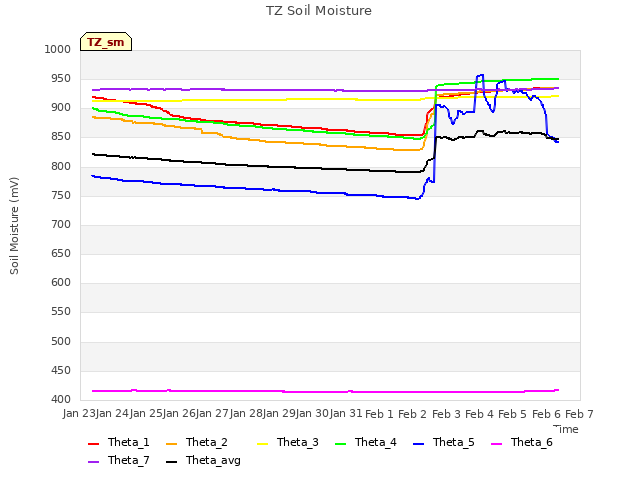This screenshot has height=480, width=640.
Task: Click the 850 y-axis tick value
Action: point(61,137)
